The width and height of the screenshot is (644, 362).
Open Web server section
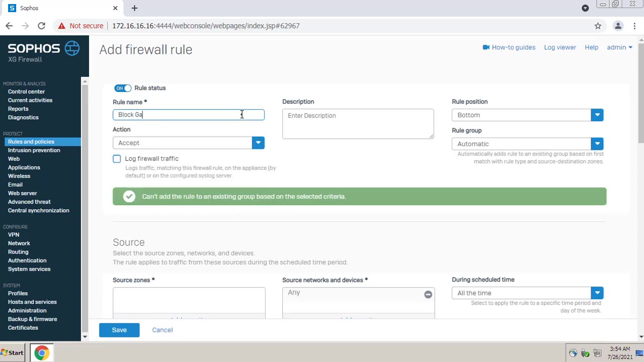tap(22, 193)
